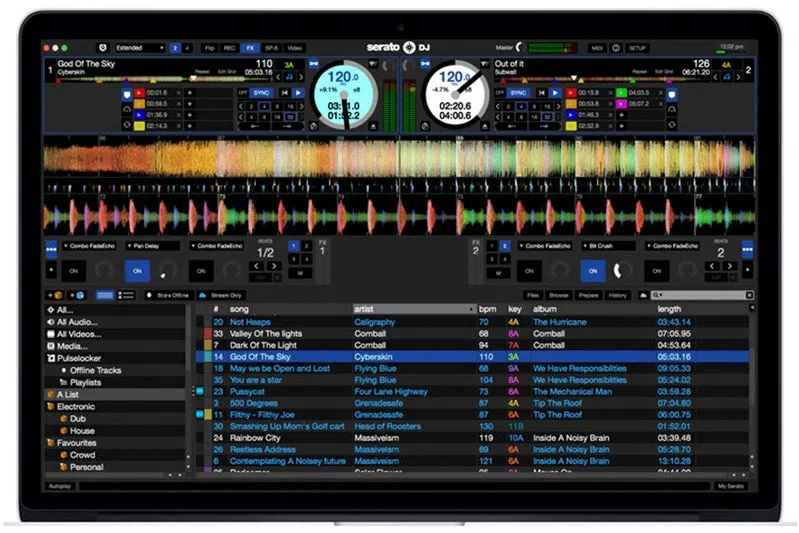Play deck 1 with the play button

(x=299, y=93)
